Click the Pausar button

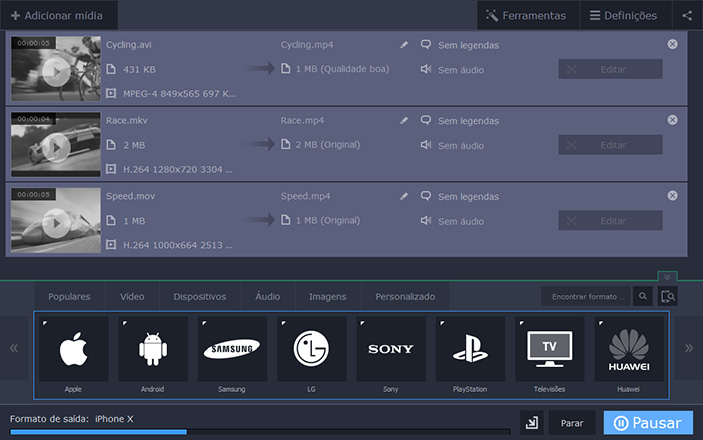click(x=647, y=423)
